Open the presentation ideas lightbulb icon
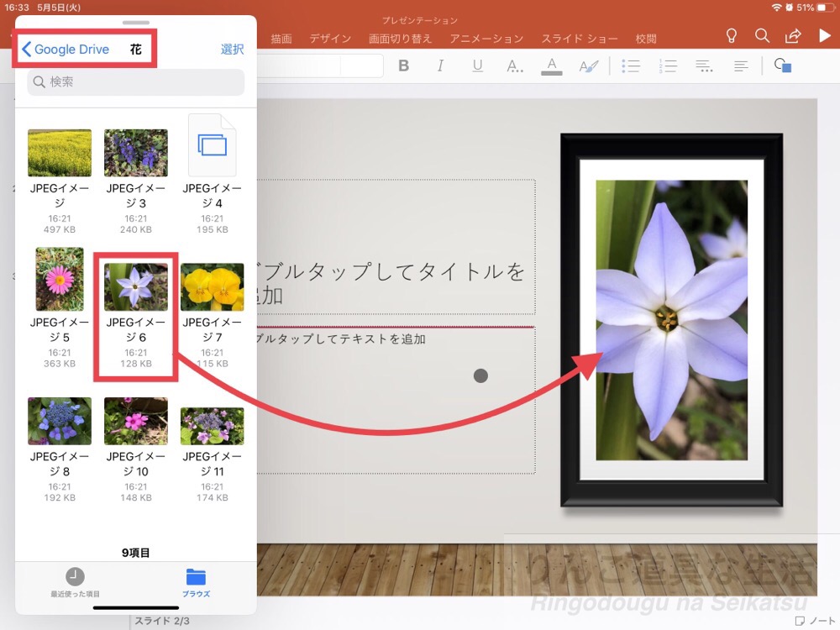 731,36
